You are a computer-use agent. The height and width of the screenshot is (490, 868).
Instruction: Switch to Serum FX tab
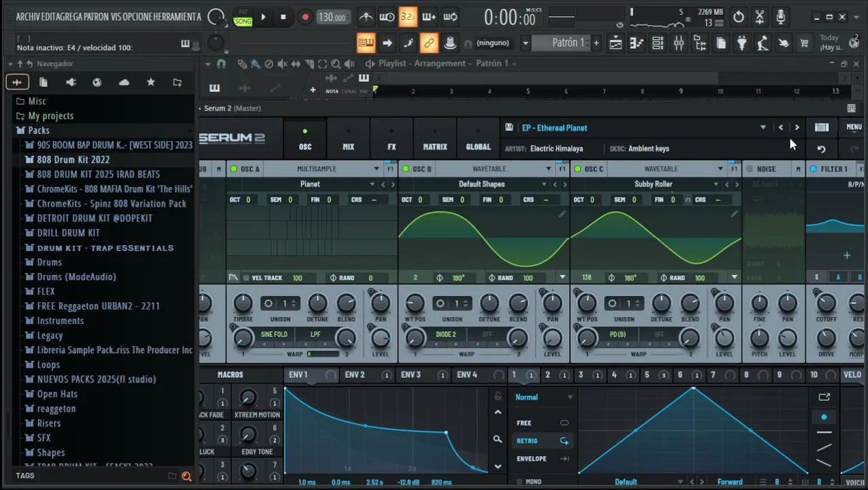coord(391,138)
